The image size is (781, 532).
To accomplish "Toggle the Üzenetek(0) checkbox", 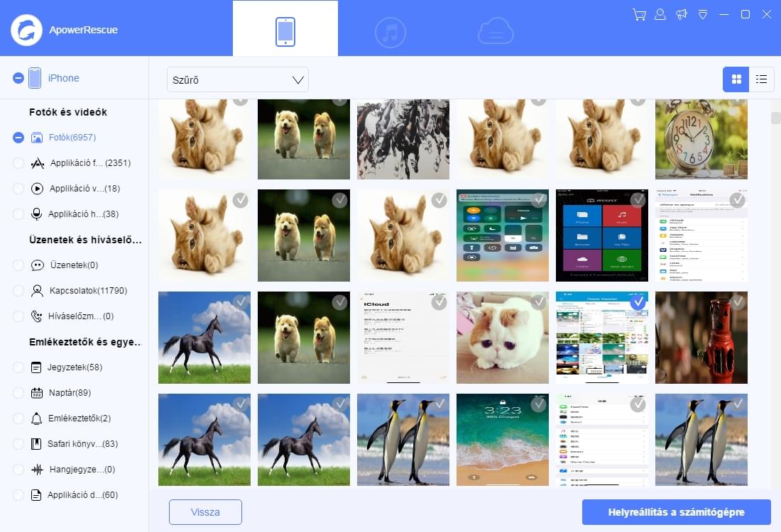I will pyautogui.click(x=18, y=265).
